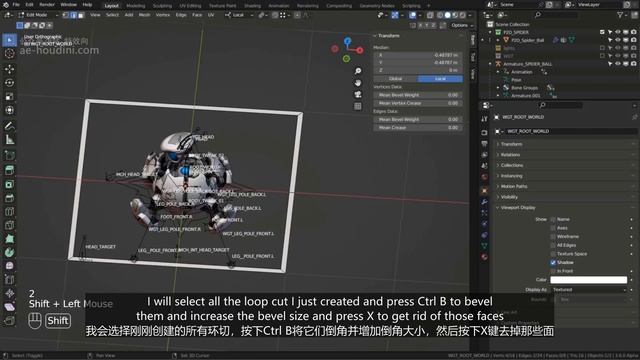Select the Select Box tool in toolbar
Image resolution: width=640 pixels, height=360 pixels.
click(x=9, y=40)
